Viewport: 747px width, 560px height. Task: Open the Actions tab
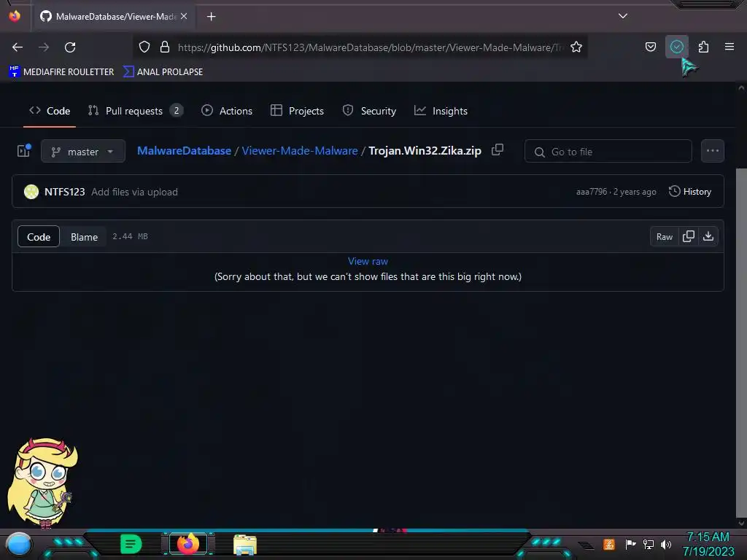click(227, 111)
